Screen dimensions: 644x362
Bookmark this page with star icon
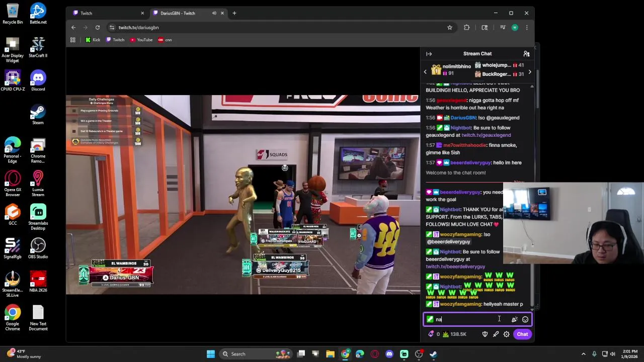450,28
